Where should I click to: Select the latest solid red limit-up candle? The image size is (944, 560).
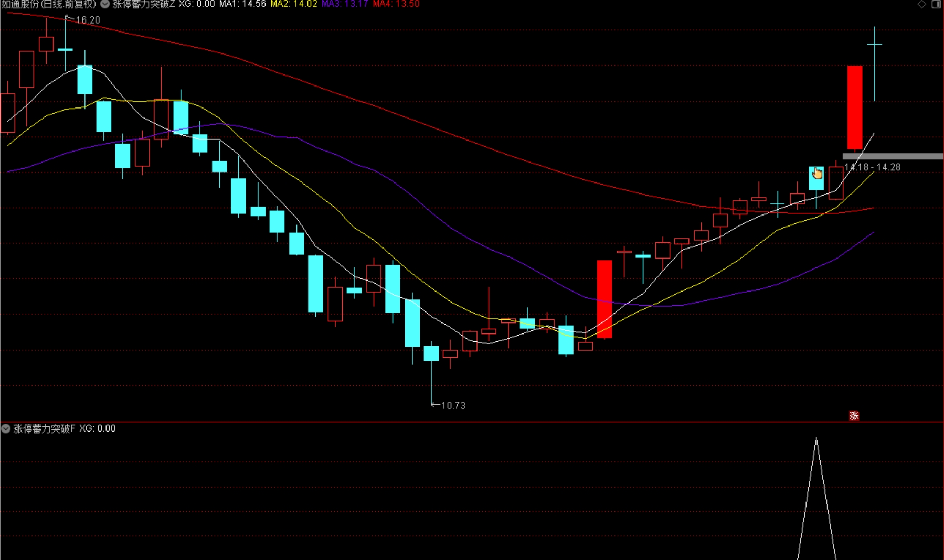coord(855,107)
